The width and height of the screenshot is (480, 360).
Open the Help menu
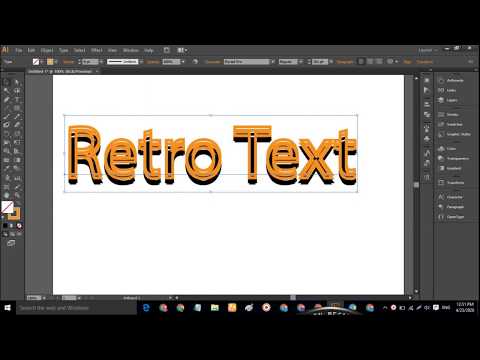pyautogui.click(x=148, y=50)
